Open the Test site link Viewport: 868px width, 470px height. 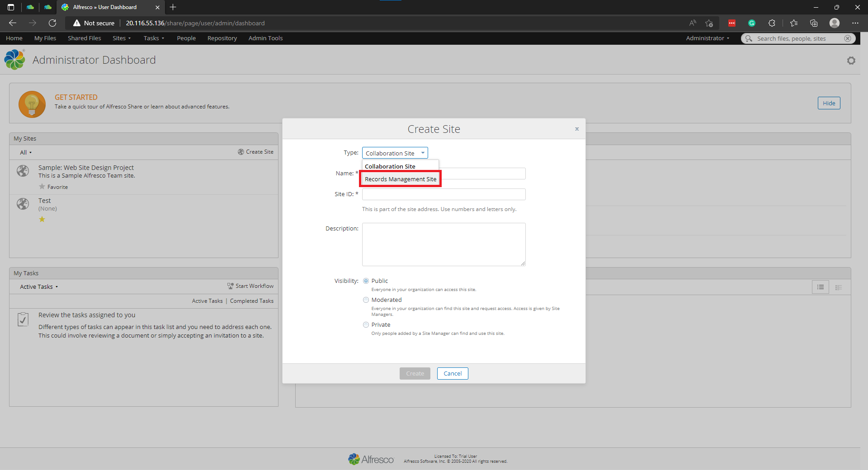point(44,201)
